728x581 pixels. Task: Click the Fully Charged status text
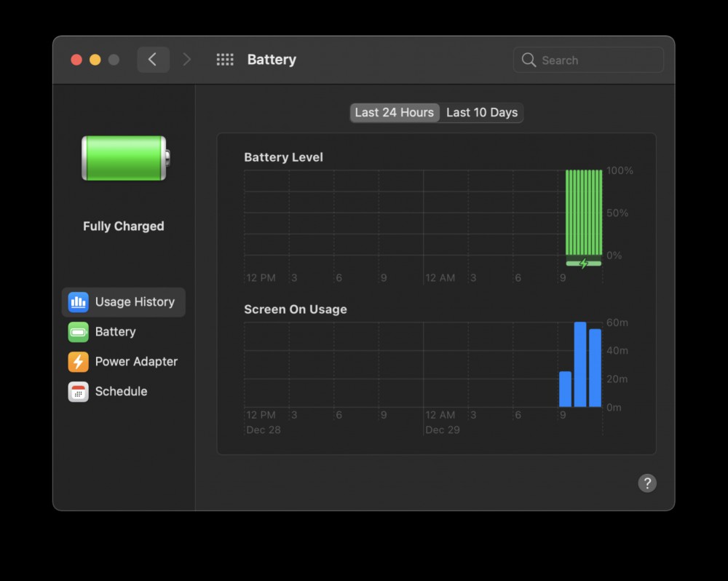coord(124,226)
